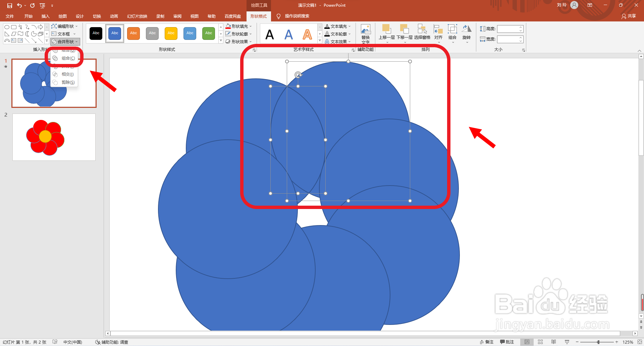644x346 pixels.
Task: Choose 组合(C) in merge shapes menu
Action: [64, 58]
